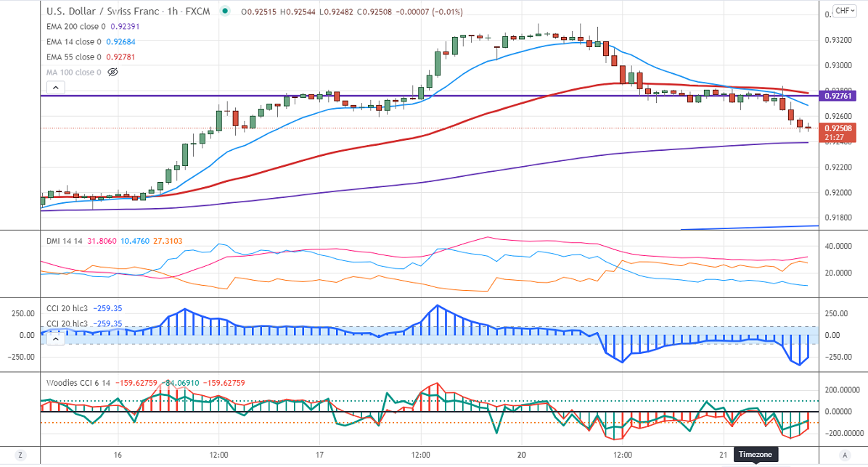868x467 pixels.
Task: Click price axis label 0.93200
Action: tap(838, 40)
